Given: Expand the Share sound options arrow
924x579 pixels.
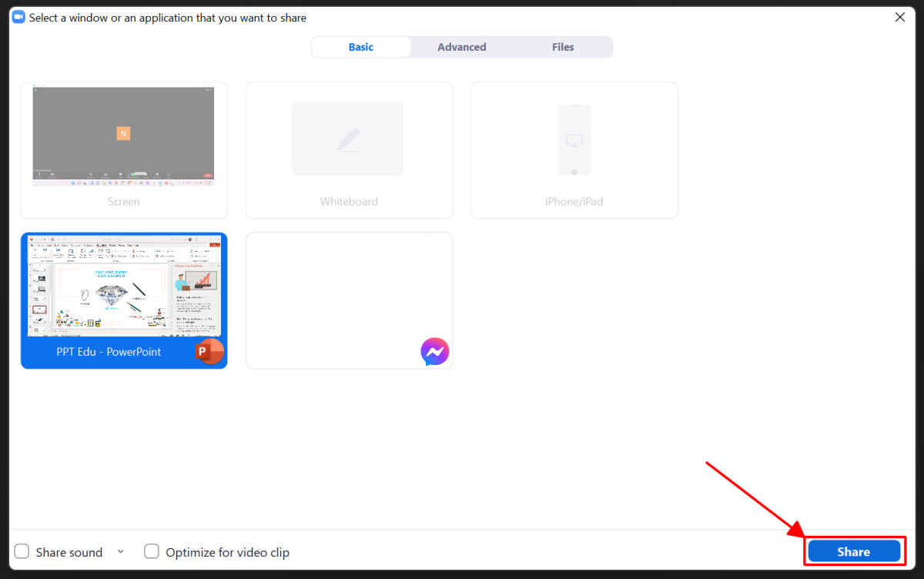Looking at the screenshot, I should click(120, 551).
